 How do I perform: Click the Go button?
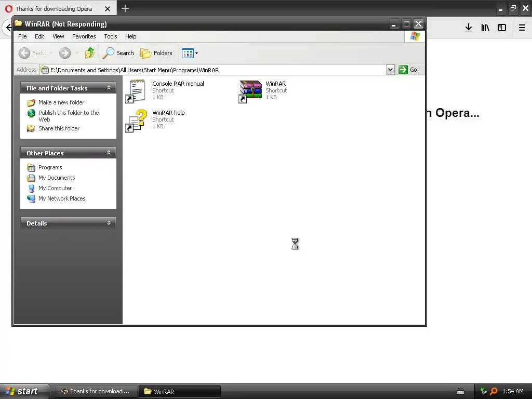(x=408, y=70)
